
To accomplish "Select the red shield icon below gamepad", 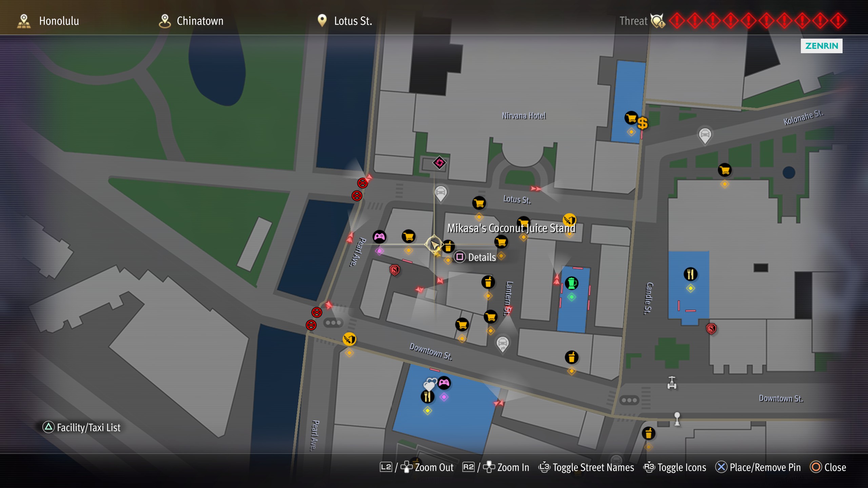I will (x=395, y=270).
